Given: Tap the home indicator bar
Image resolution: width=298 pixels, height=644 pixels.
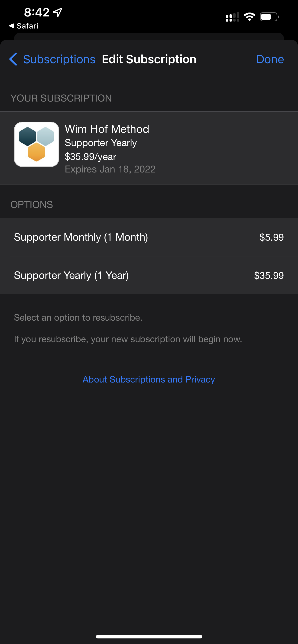Looking at the screenshot, I should coord(149,637).
